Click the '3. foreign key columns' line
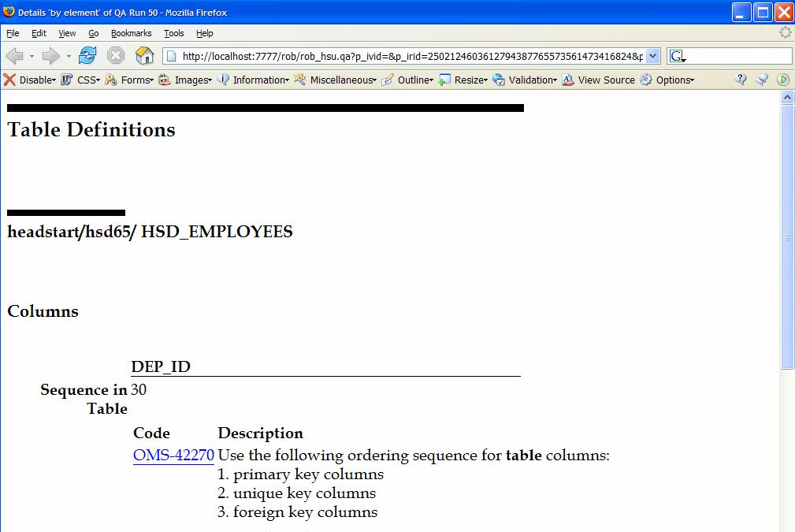This screenshot has width=795, height=532. (298, 512)
